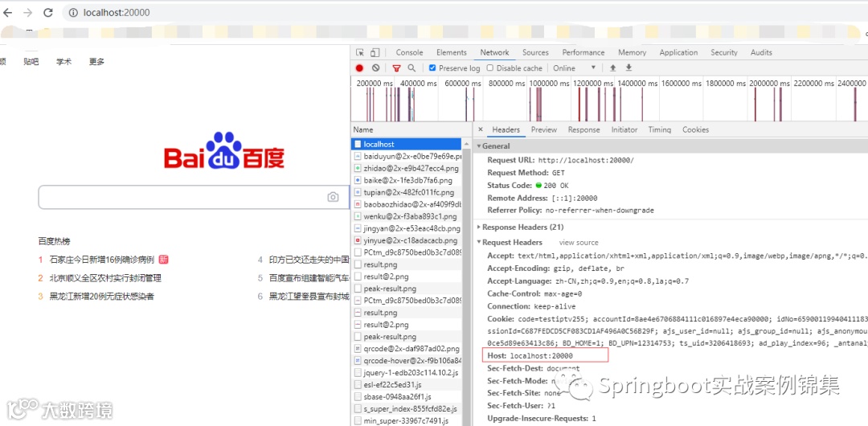Open the Memory tab
This screenshot has height=426, width=868.
click(x=633, y=52)
